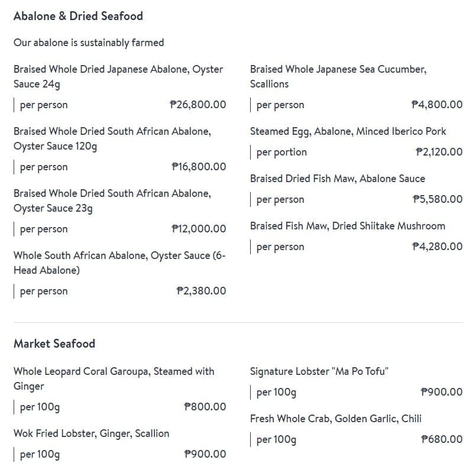Viewport: 476px width, 476px height.
Task: Choose South African Abalone 23g dish
Action: pyautogui.click(x=112, y=200)
